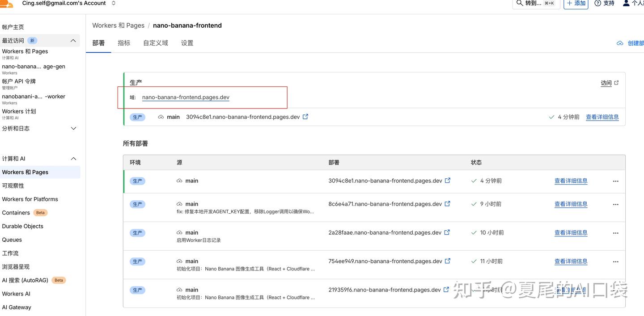Click the 添加 button in the top bar
The width and height of the screenshot is (644, 316).
pyautogui.click(x=576, y=3)
